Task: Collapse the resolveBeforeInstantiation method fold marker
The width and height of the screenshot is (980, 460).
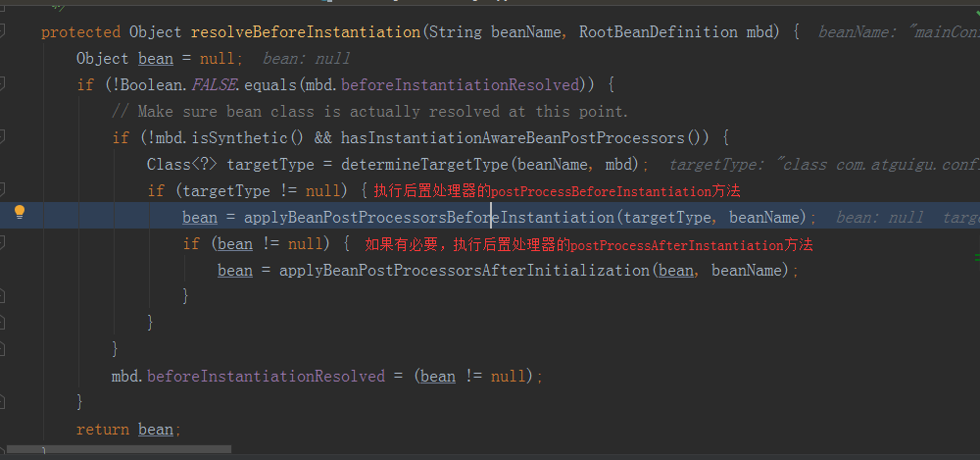Action: [4, 32]
